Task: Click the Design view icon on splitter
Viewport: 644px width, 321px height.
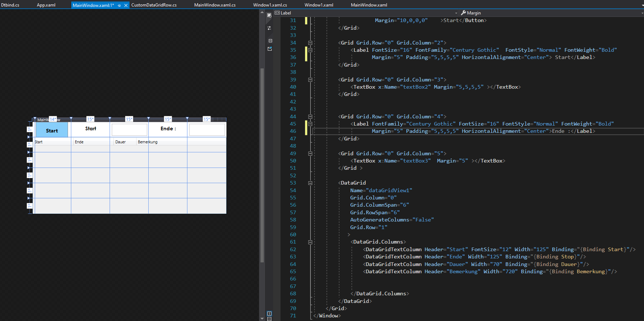Action: point(269,15)
